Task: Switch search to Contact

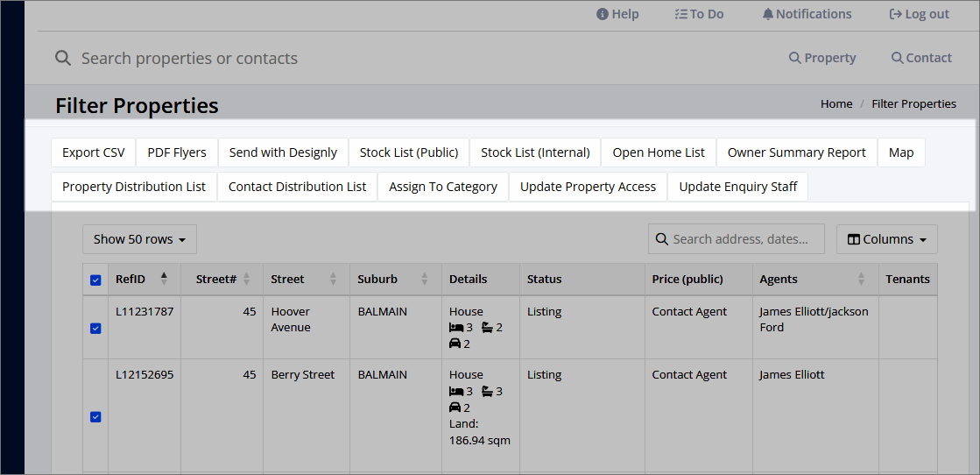Action: (x=922, y=58)
